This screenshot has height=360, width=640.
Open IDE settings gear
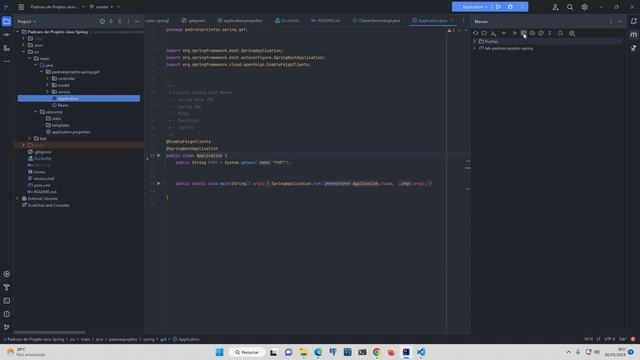pyautogui.click(x=584, y=7)
